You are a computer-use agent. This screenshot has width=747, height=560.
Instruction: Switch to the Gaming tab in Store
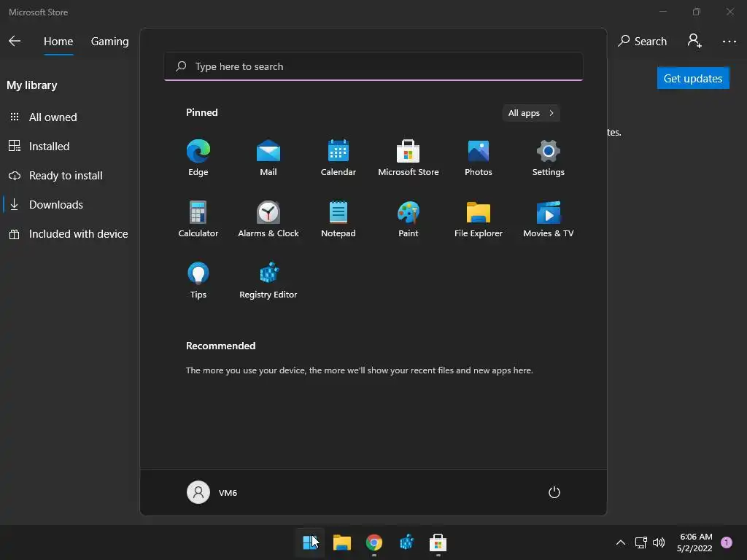pos(110,42)
